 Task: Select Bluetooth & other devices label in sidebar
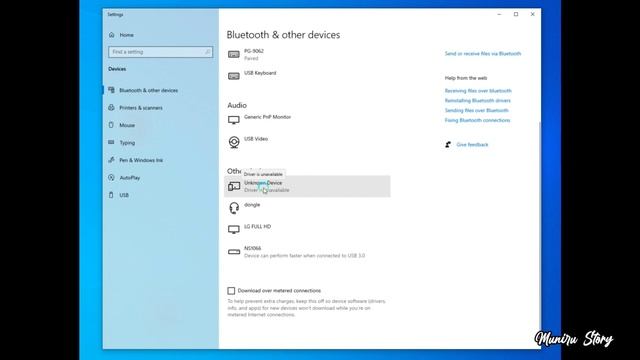pos(149,90)
